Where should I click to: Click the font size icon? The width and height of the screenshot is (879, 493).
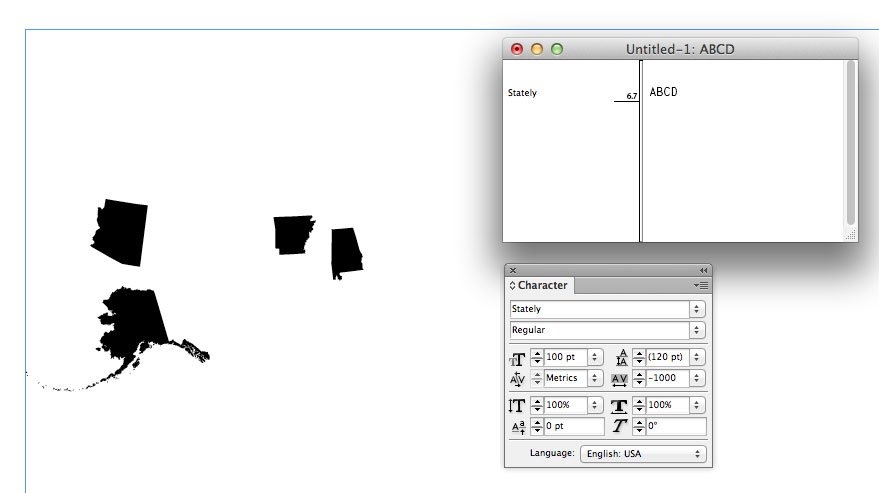518,358
